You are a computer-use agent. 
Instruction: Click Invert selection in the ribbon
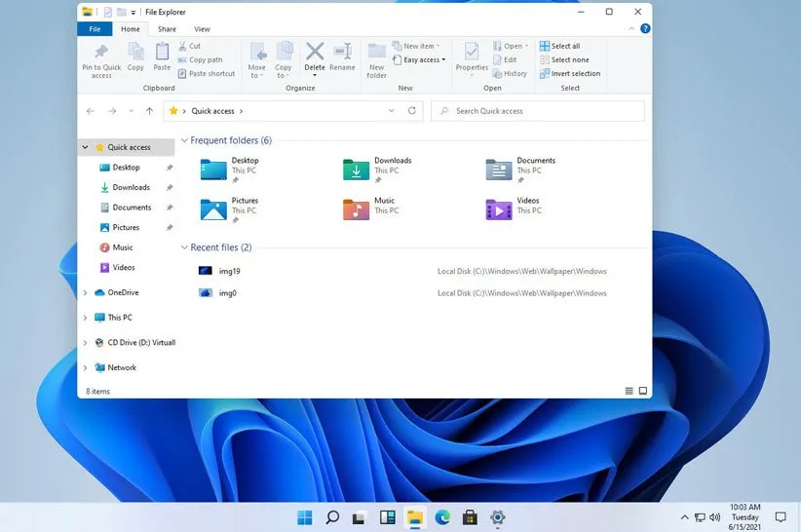575,74
